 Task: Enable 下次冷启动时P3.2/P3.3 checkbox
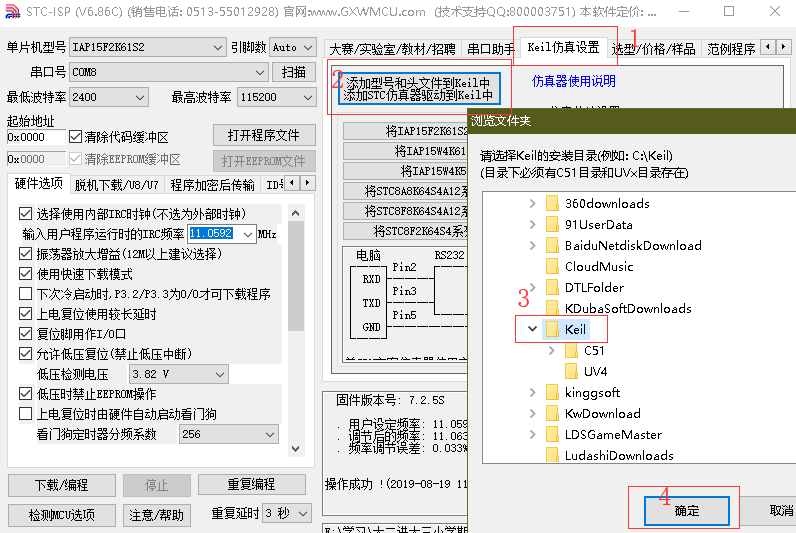(25, 293)
